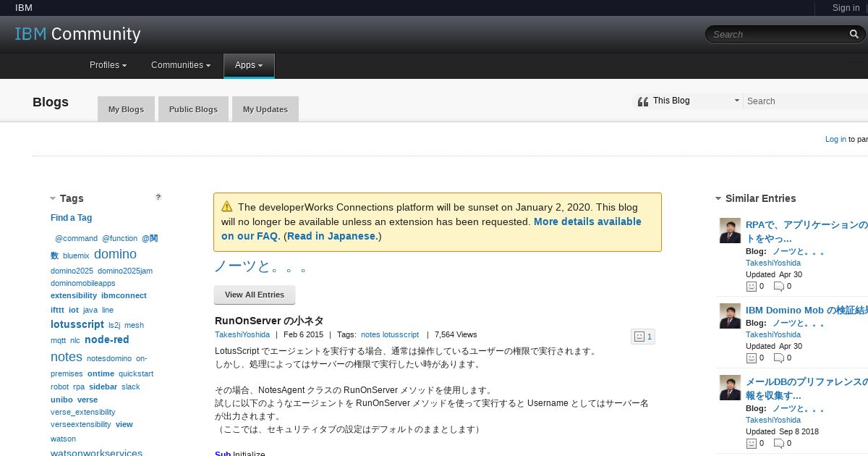Image resolution: width=868 pixels, height=456 pixels.
Task: Open TakeshiYoshida author link on main entry
Action: coord(242,335)
